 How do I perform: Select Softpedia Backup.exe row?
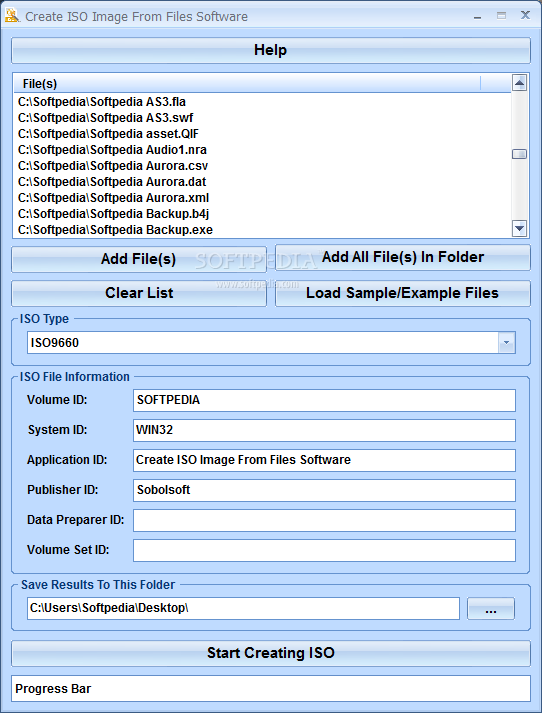click(263, 230)
